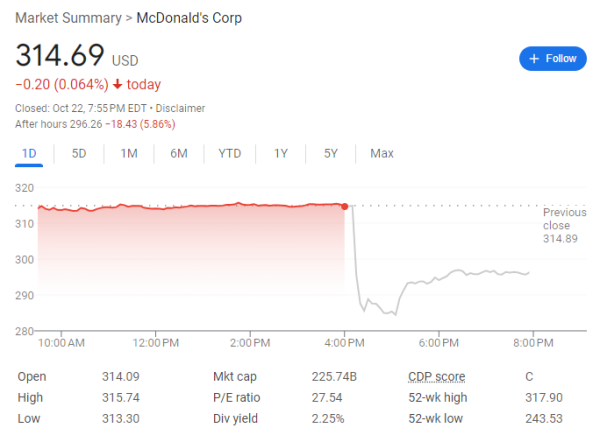Show the 6M chart range
Image resolution: width=600 pixels, height=435 pixels.
pyautogui.click(x=179, y=153)
